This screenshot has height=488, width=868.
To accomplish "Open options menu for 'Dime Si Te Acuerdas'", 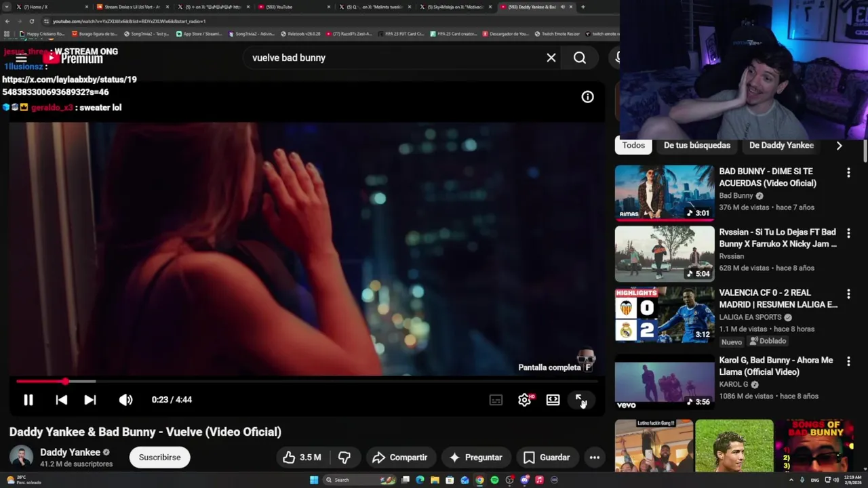I will tap(848, 173).
